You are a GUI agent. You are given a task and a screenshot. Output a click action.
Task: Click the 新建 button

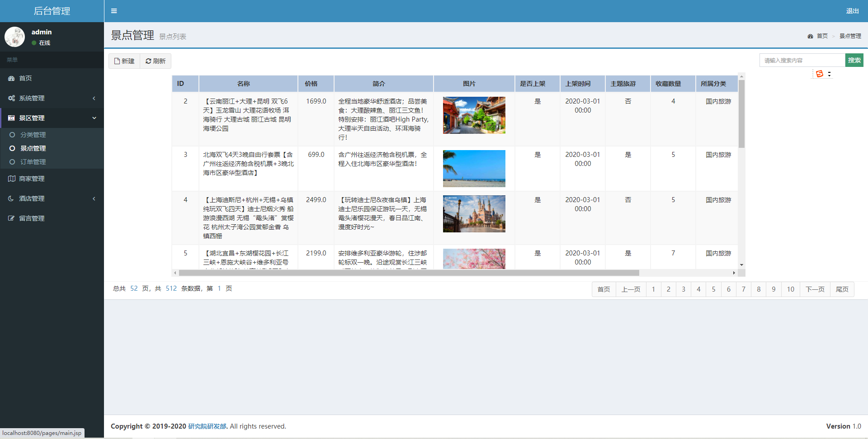(124, 61)
